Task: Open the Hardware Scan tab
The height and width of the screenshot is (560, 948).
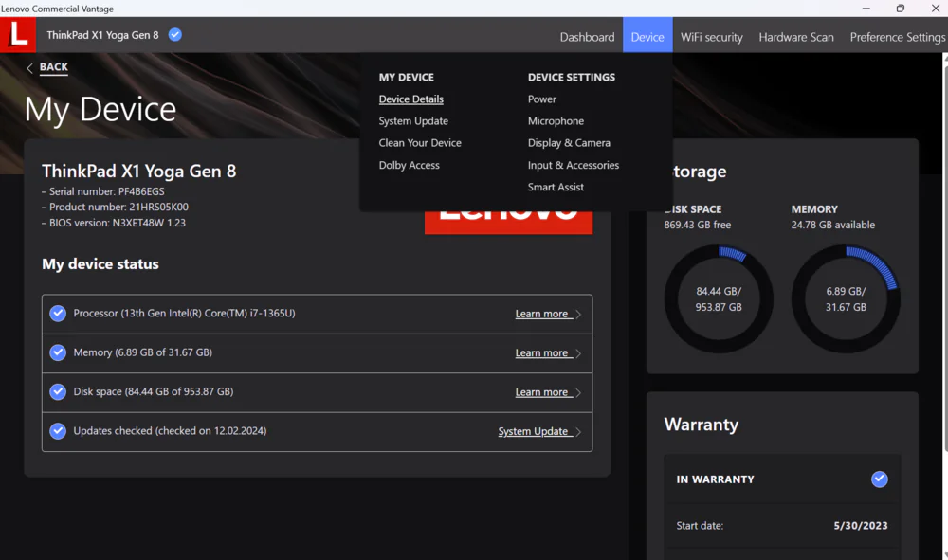Action: (x=796, y=37)
